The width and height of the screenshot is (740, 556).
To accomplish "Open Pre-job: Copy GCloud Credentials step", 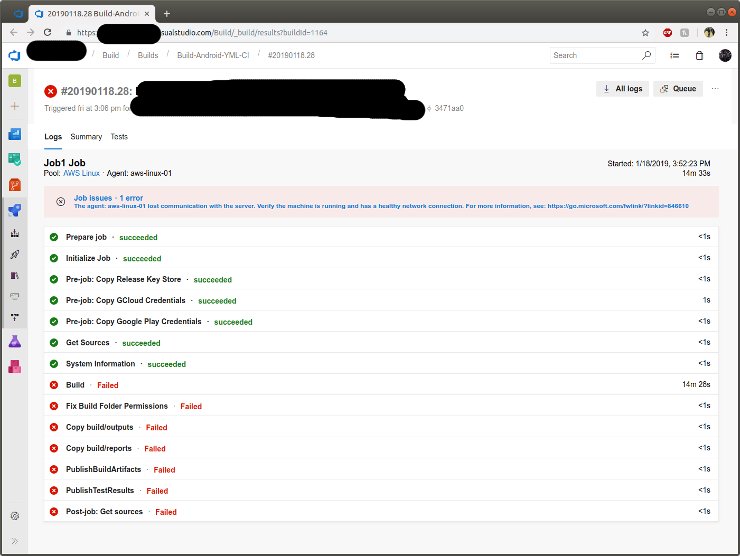I will [x=381, y=300].
